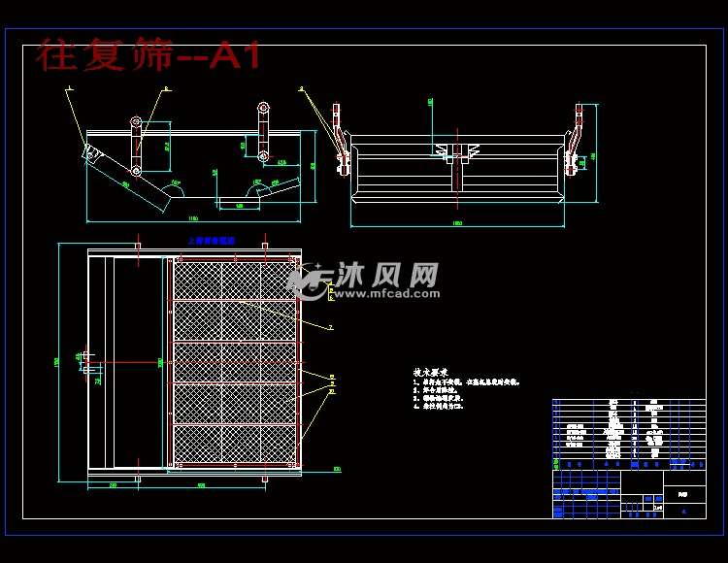Click the upper pivot circle of right hanger arm
The width and height of the screenshot is (728, 563).
pyautogui.click(x=264, y=108)
